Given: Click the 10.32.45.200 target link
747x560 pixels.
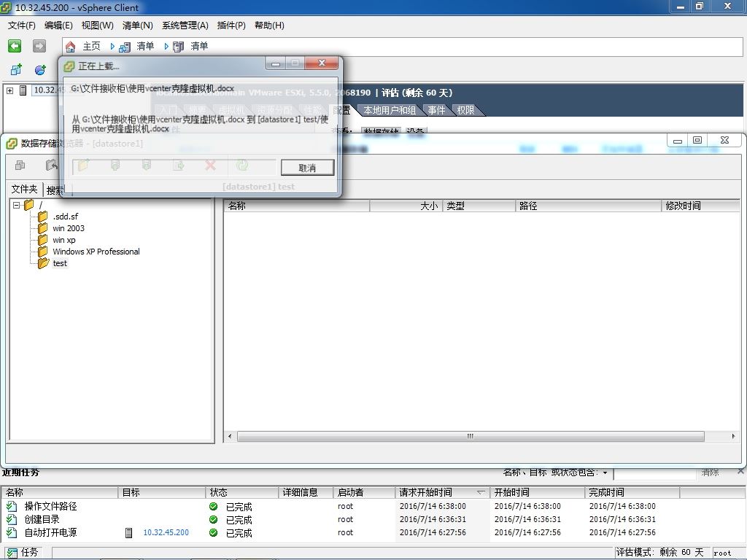Looking at the screenshot, I should [x=166, y=532].
